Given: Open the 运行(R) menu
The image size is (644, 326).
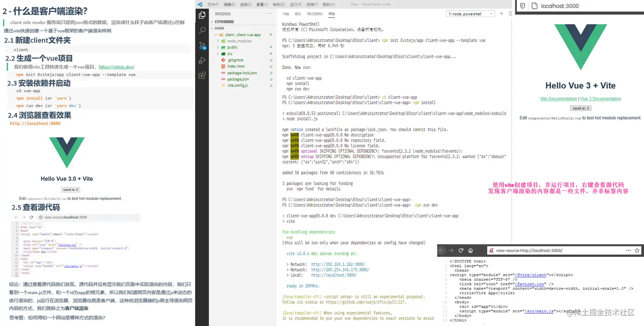Looking at the screenshot, I should click(x=296, y=4).
